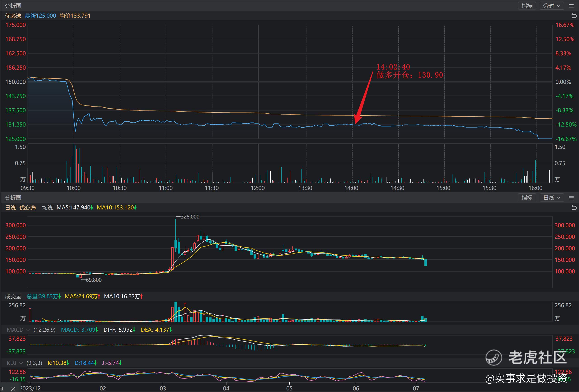
Task: Click the volume MA5:24.69万 value
Action: click(82, 296)
